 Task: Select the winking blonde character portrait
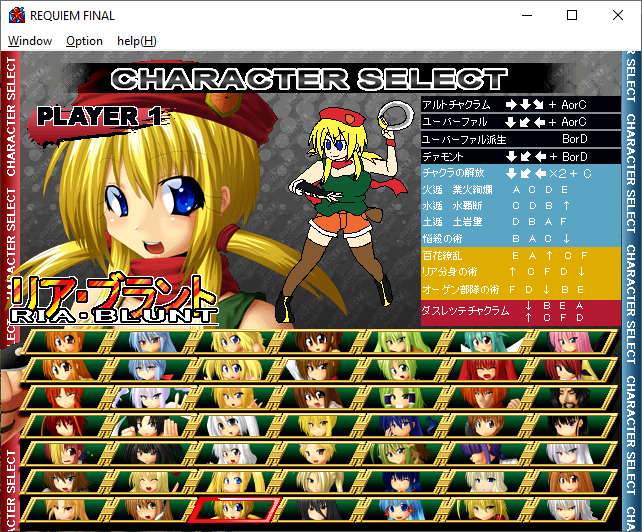coord(151,481)
